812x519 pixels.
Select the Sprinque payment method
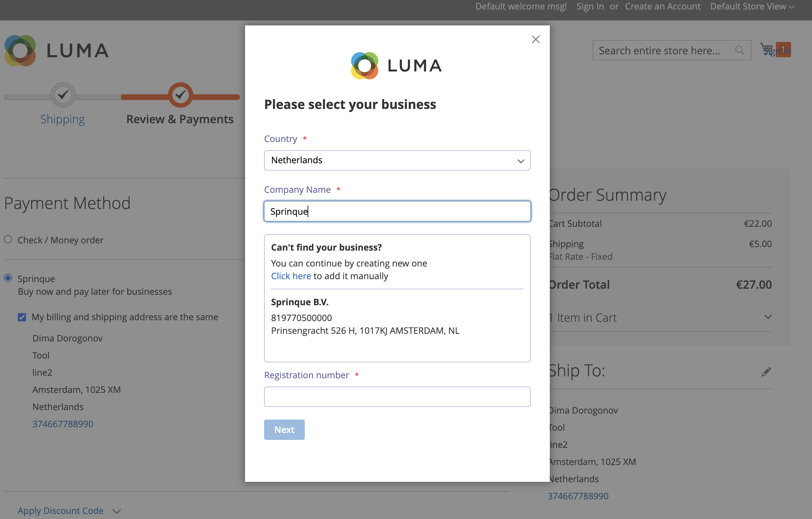(x=8, y=278)
